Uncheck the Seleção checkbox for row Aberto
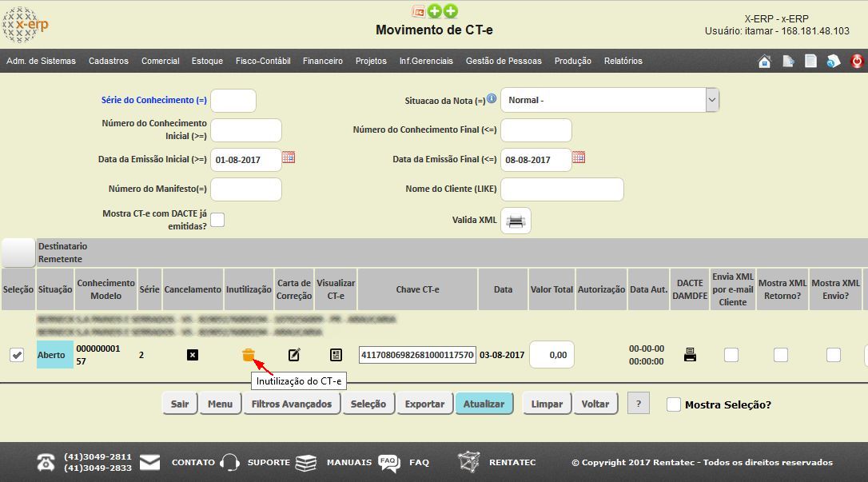Screen dimensions: 868x482 [x=17, y=355]
